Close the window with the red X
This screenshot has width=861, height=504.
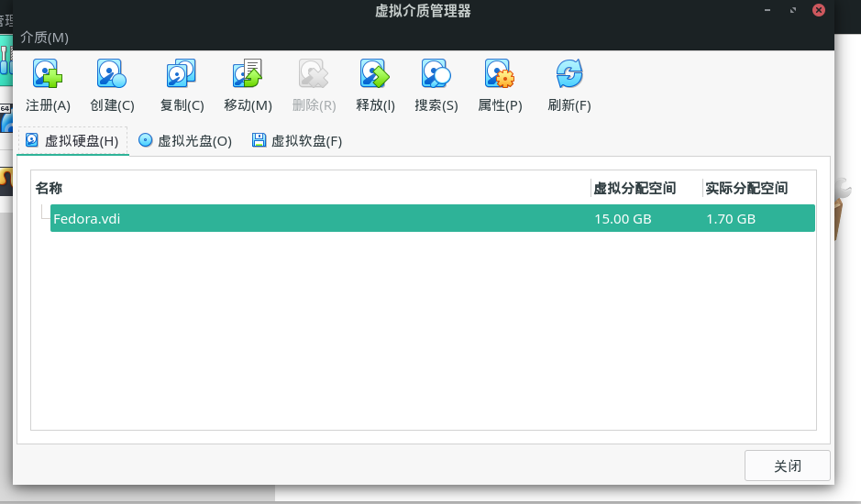[x=819, y=10]
